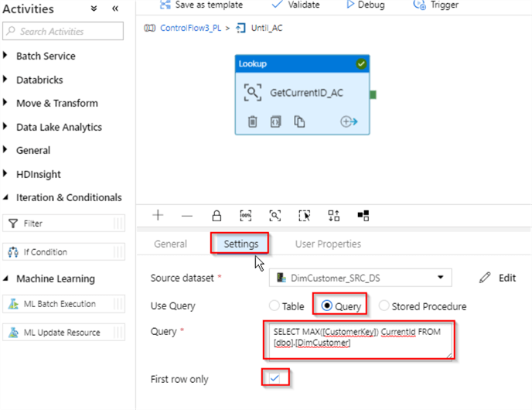The width and height of the screenshot is (532, 410).
Task: Start a Debug run
Action: [366, 5]
